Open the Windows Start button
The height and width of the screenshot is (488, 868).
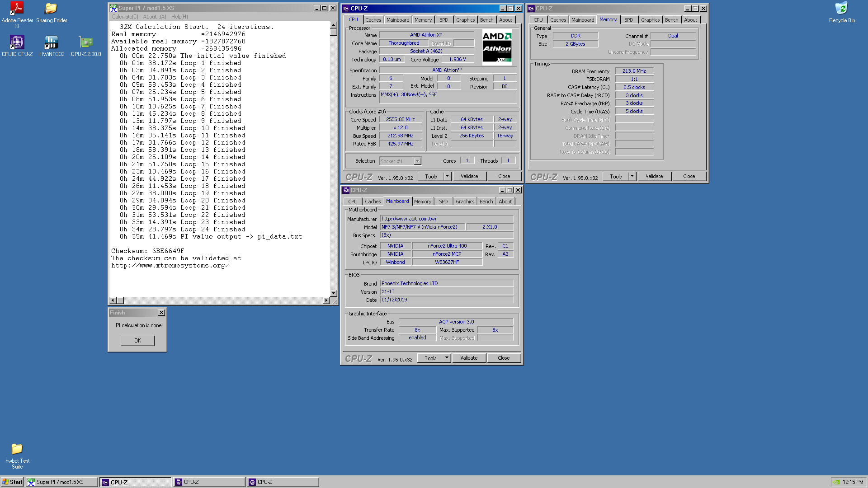coord(12,482)
